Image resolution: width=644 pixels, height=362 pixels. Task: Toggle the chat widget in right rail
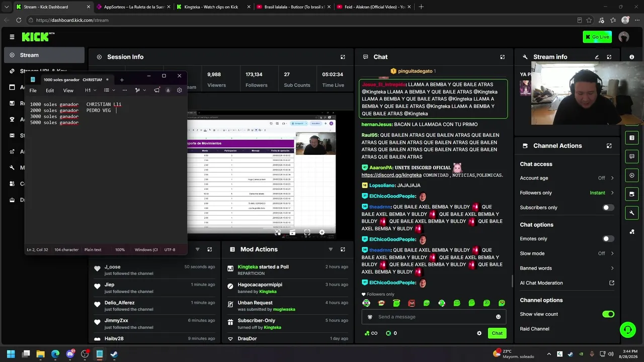click(632, 157)
